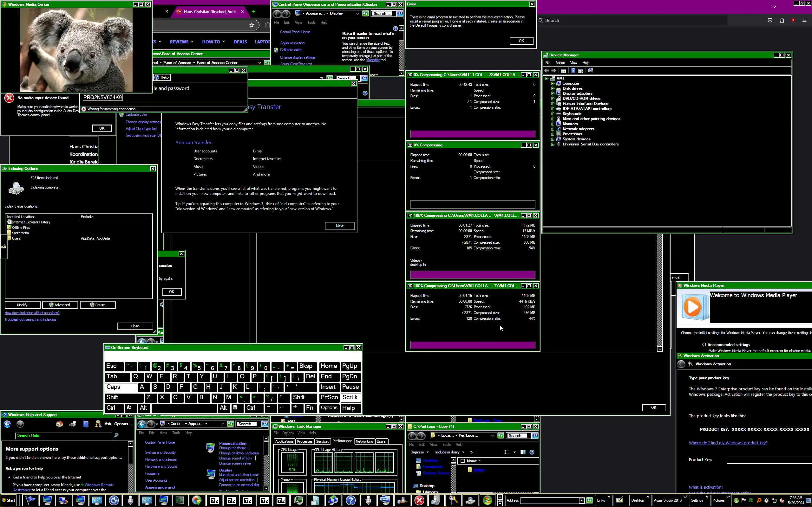
Task: Expand Display adapters in Device Manager
Action: coord(553,93)
